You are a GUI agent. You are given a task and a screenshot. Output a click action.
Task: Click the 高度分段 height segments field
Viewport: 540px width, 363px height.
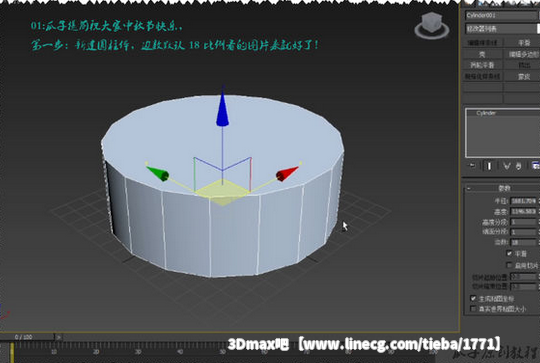coord(523,222)
